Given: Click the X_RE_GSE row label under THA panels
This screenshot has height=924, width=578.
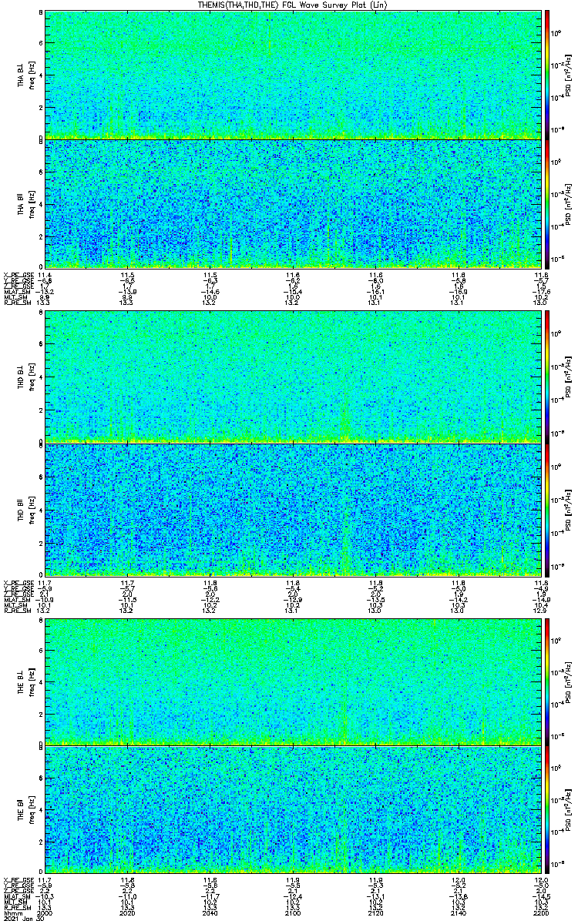Looking at the screenshot, I should click(18, 274).
